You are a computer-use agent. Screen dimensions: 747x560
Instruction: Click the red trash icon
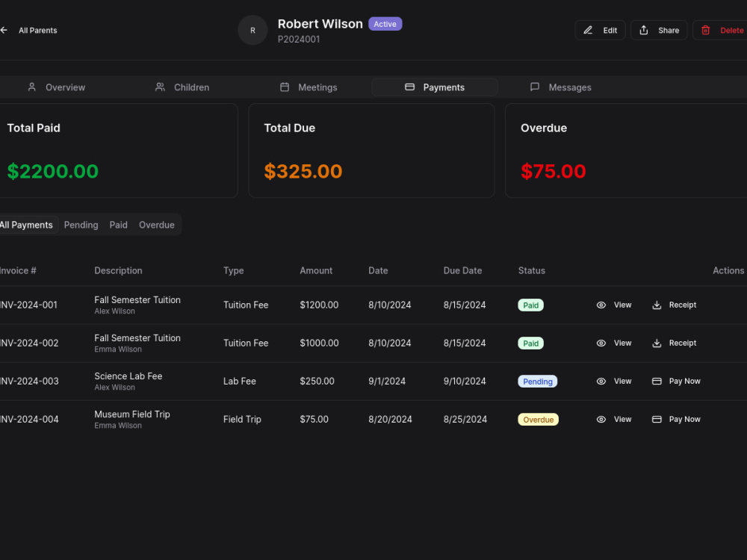(706, 30)
